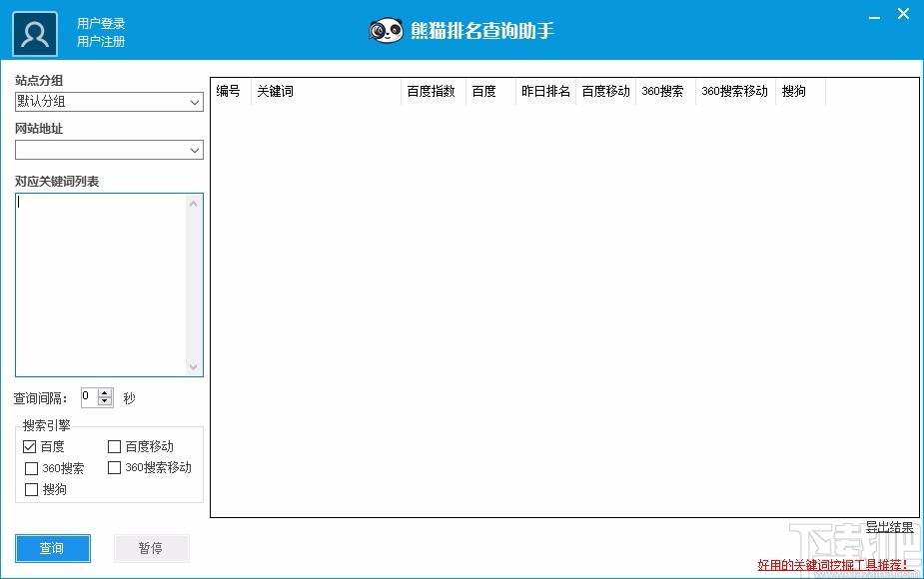Uncheck the 百度 search engine checkbox

30,446
